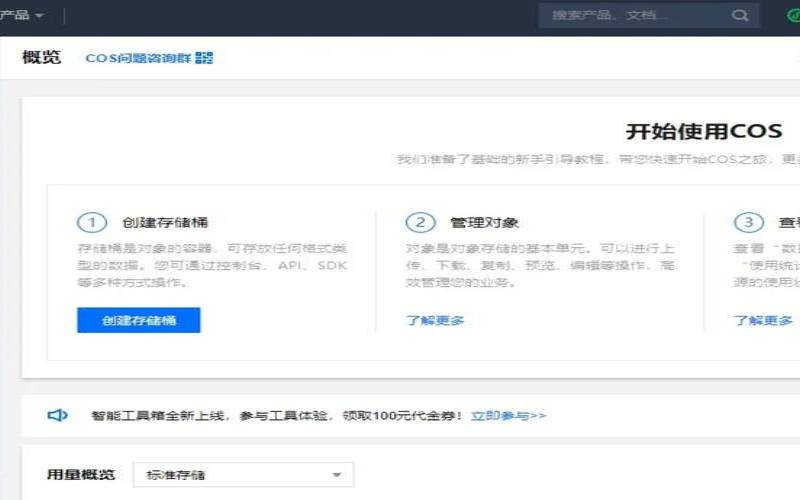The height and width of the screenshot is (500, 800).
Task: Click the search magnifier icon
Action: (x=740, y=15)
